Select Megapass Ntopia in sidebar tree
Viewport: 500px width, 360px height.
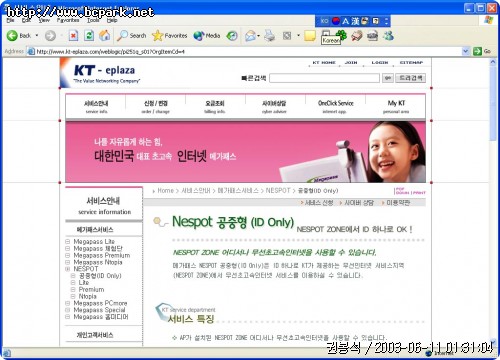(x=98, y=262)
